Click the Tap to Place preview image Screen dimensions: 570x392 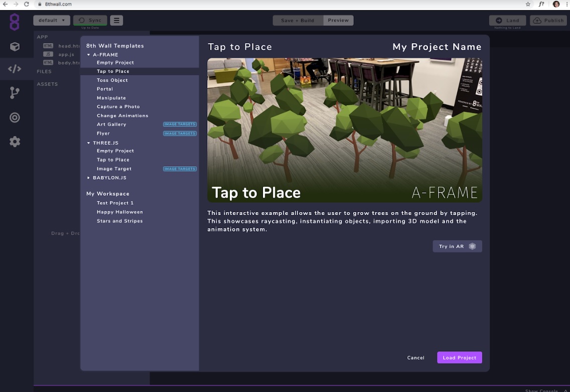tap(345, 130)
